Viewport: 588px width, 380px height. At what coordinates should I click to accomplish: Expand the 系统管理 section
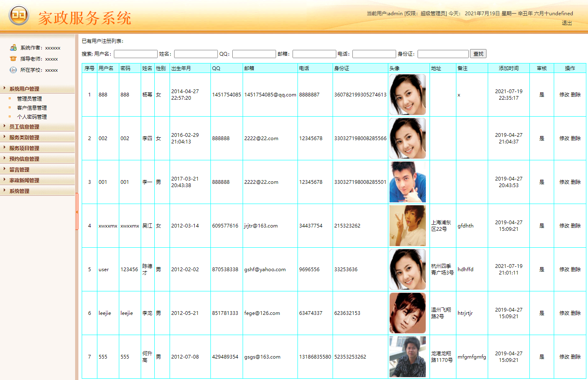pos(23,191)
